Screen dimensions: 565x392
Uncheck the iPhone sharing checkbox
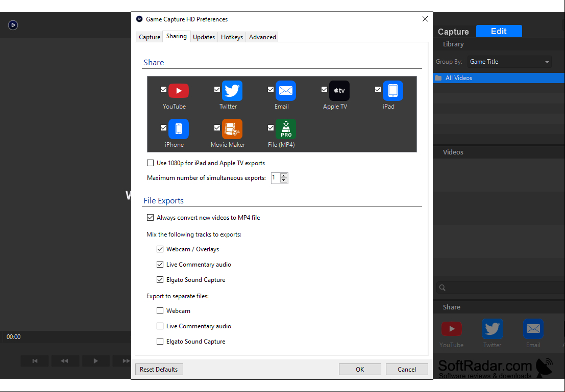pos(164,128)
